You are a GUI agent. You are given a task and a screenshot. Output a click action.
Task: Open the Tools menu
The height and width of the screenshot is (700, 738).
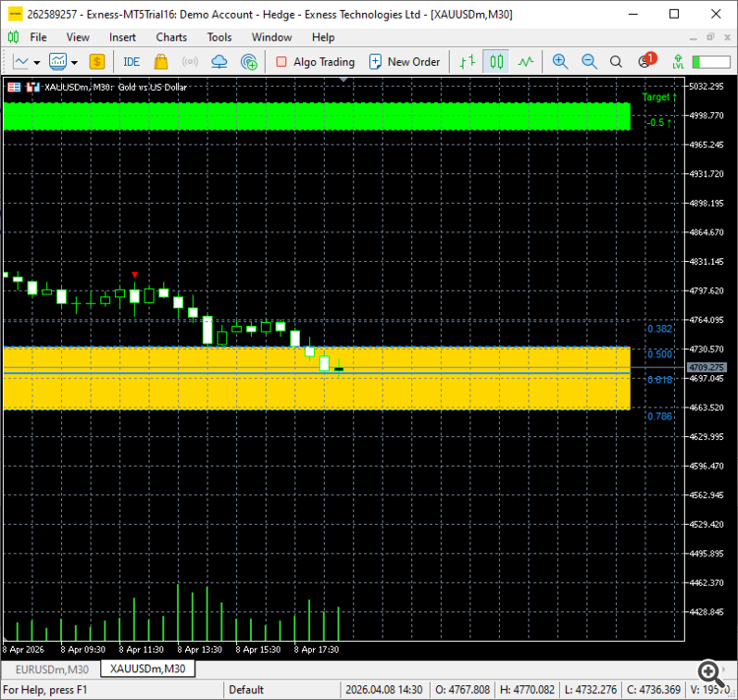219,37
